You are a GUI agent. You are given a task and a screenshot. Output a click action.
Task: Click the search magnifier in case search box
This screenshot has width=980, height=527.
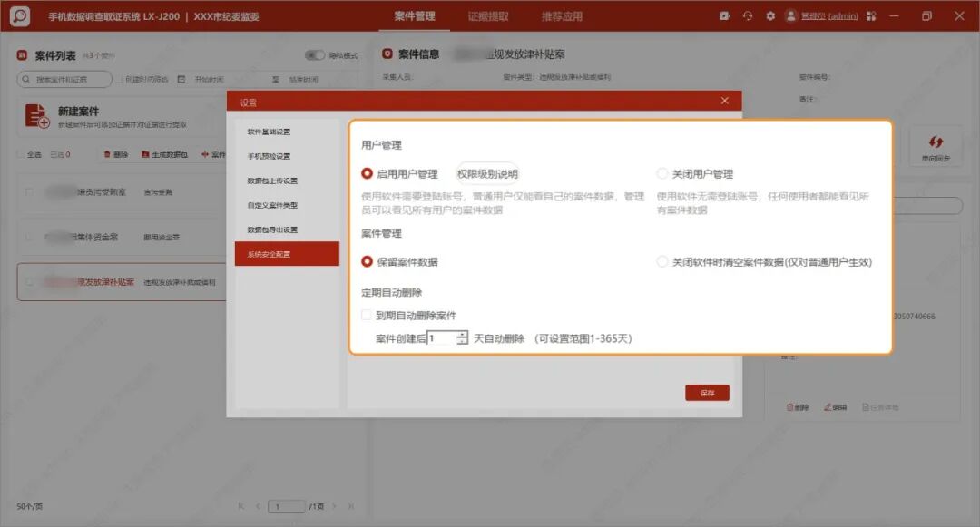(x=26, y=79)
